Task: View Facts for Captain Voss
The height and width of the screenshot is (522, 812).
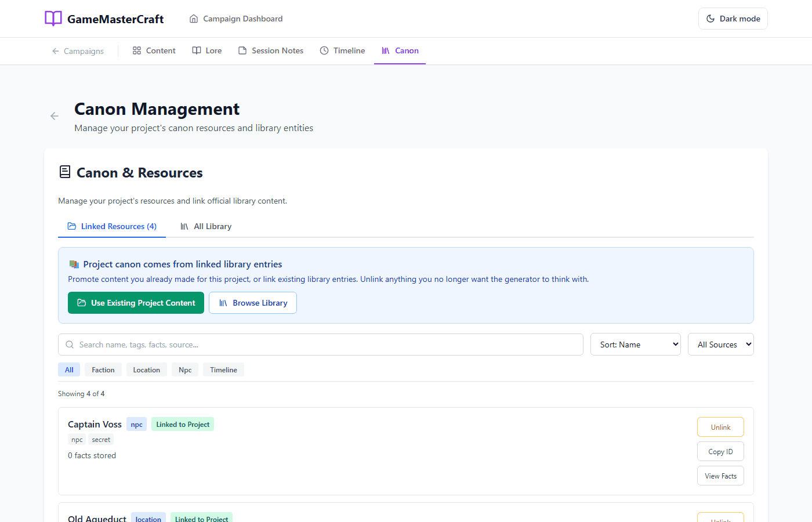Action: 720,476
